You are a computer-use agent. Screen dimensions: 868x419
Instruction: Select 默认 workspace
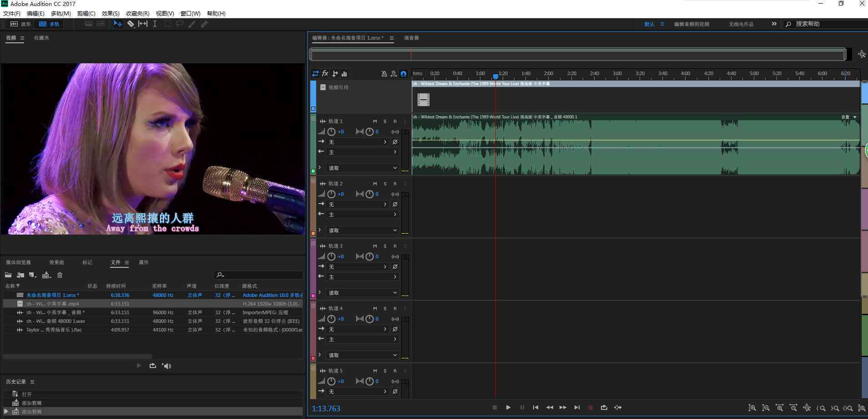pyautogui.click(x=649, y=24)
